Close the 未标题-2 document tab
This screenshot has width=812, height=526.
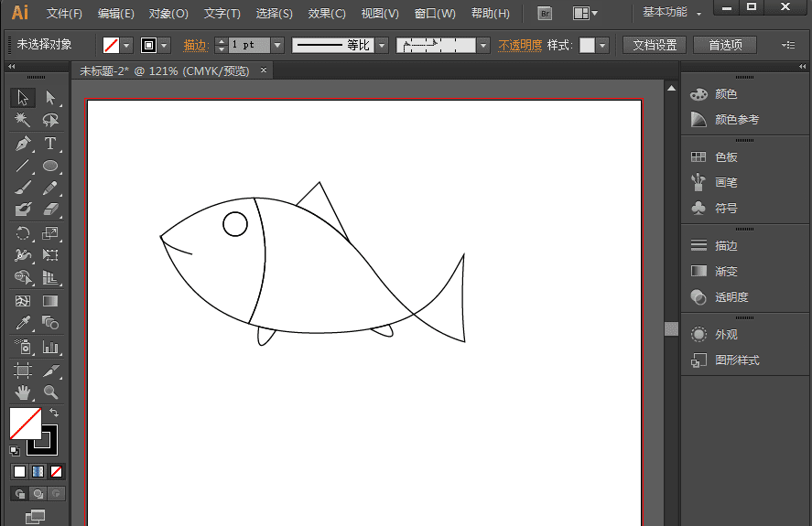[264, 70]
